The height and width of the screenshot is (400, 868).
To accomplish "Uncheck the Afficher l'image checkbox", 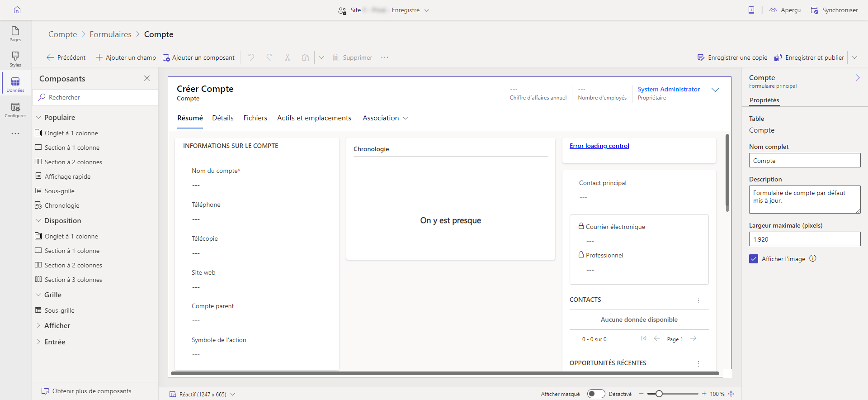I will [x=754, y=259].
